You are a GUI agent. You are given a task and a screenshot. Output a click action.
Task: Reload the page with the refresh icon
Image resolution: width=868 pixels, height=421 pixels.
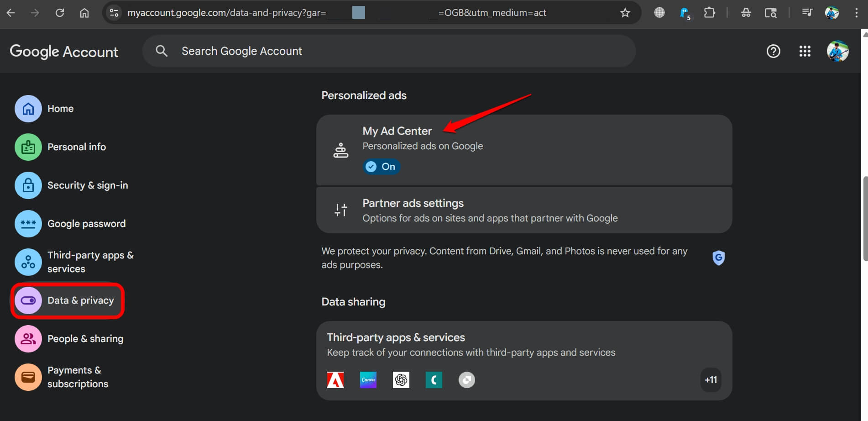click(60, 13)
